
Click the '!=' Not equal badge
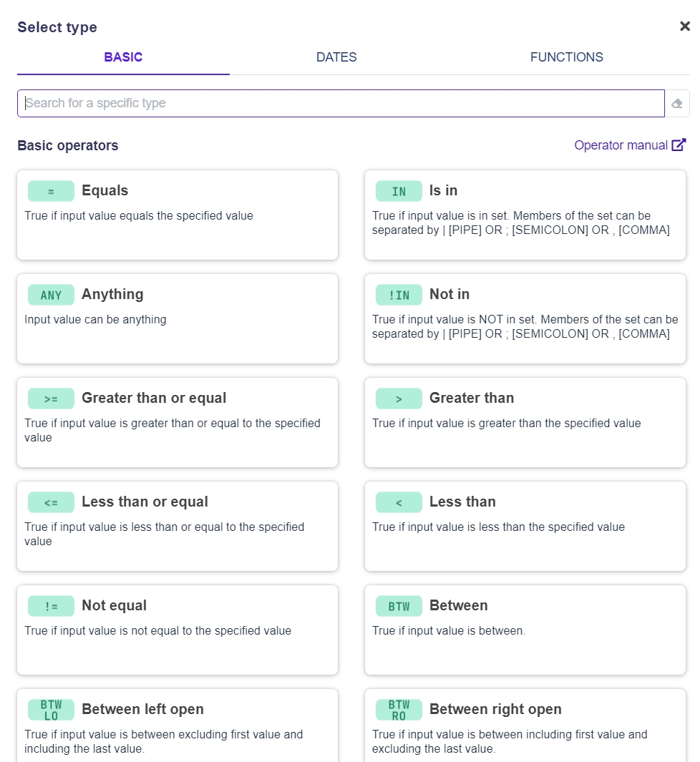51,606
